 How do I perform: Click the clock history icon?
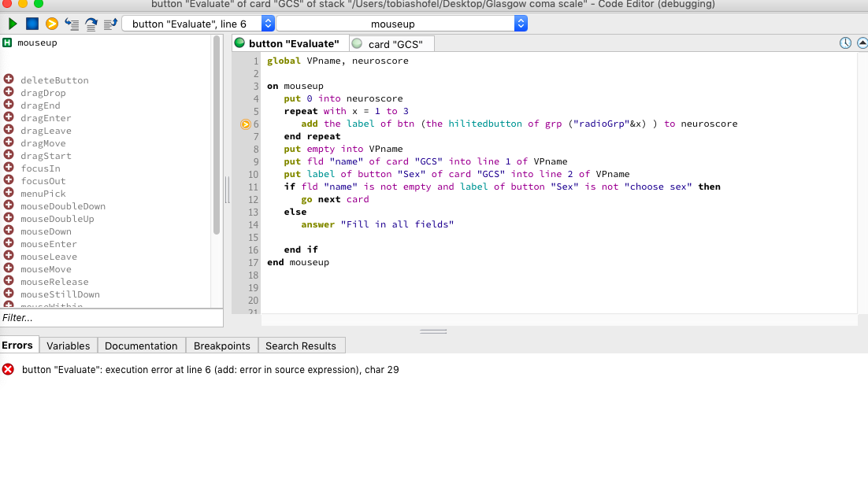click(x=845, y=43)
